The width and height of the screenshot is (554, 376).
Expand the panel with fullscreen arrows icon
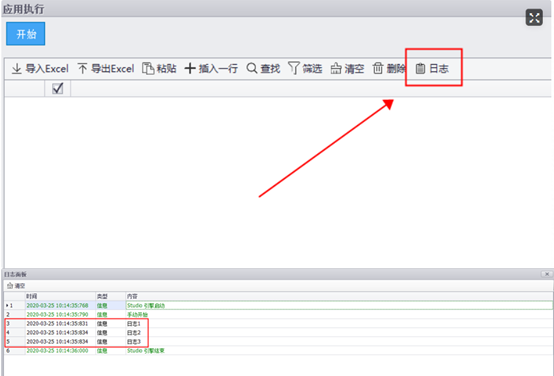point(534,17)
